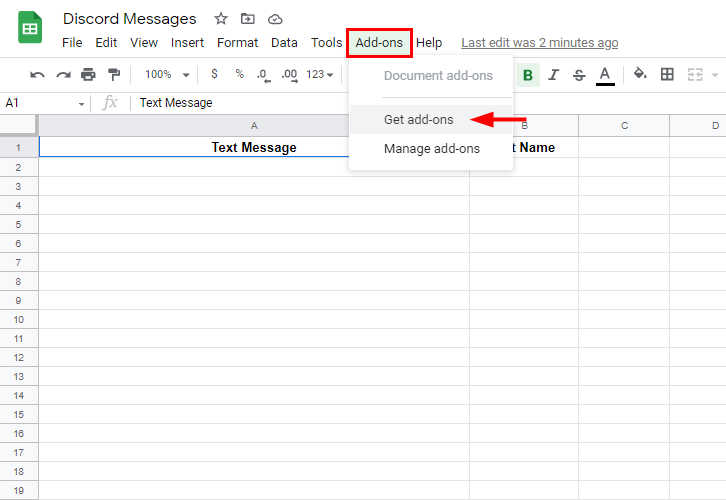Click the Move to folder icon
This screenshot has height=500, width=726.
click(x=248, y=19)
